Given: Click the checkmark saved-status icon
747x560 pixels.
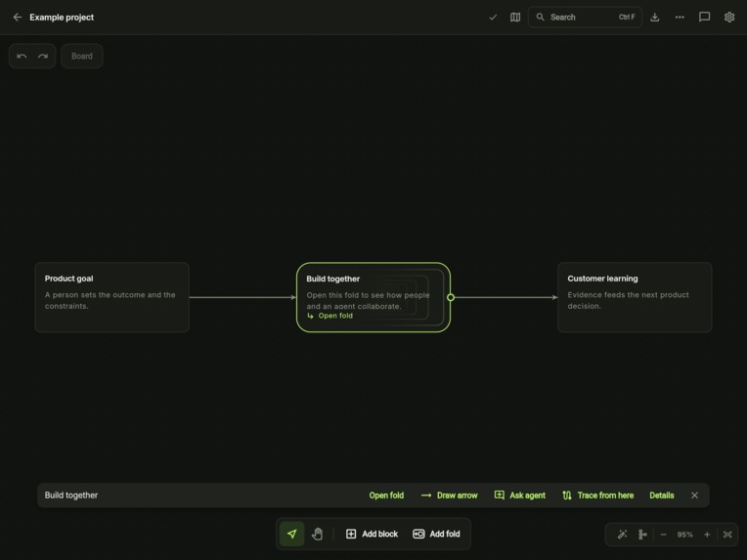Looking at the screenshot, I should (493, 18).
